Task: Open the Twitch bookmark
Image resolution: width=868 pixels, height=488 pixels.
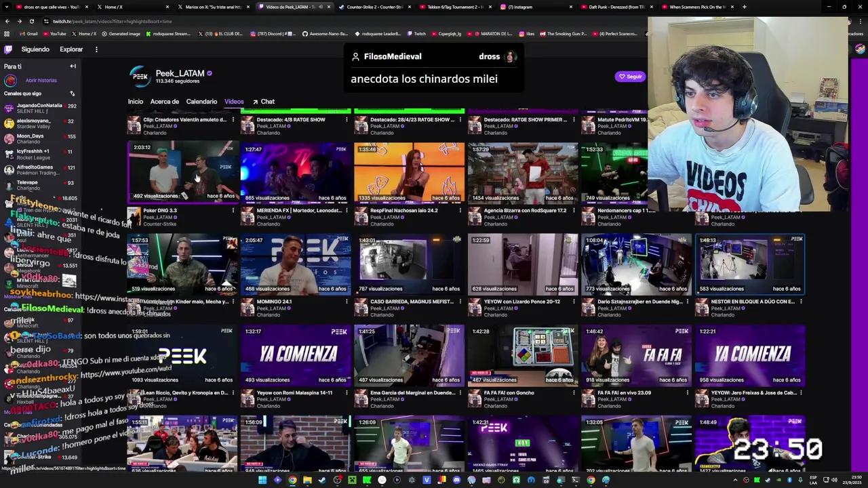Action: [416, 34]
